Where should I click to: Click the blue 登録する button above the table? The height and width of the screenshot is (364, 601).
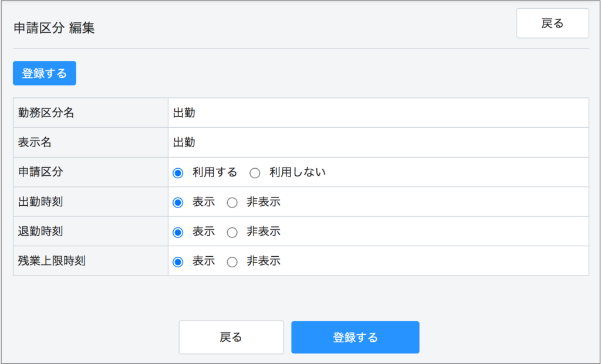(x=45, y=73)
